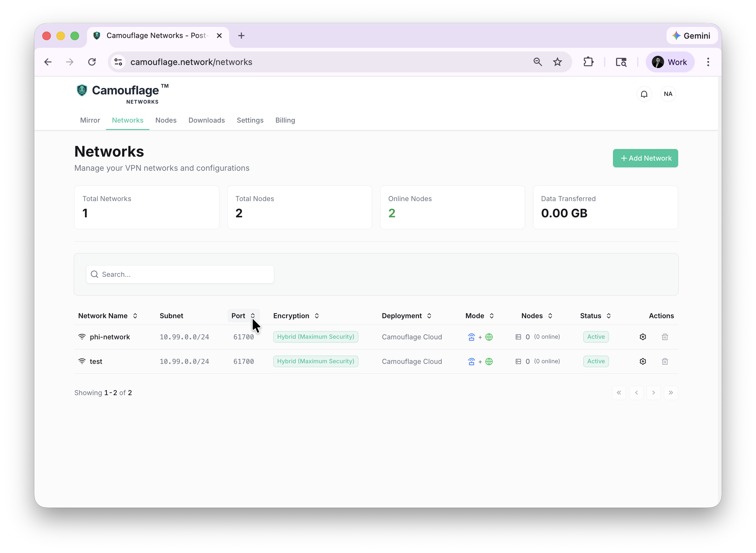The width and height of the screenshot is (756, 553).
Task: Open the Chrome three-dot menu
Action: (708, 62)
